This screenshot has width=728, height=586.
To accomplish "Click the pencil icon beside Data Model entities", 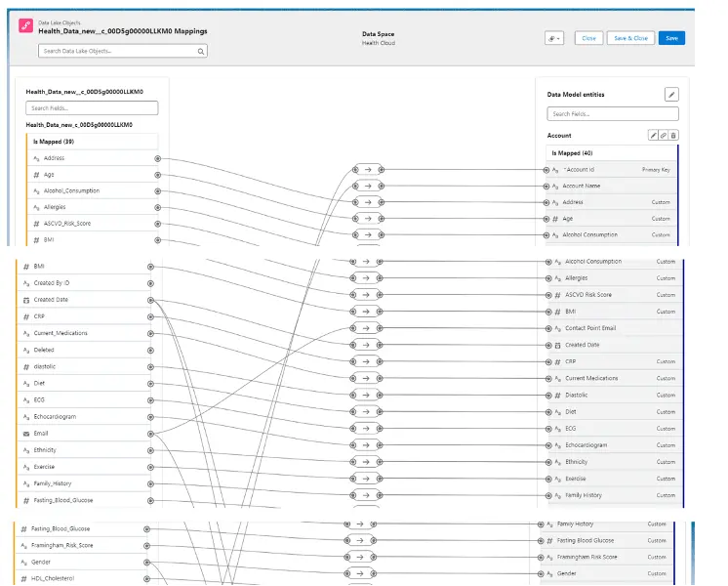I will pyautogui.click(x=671, y=95).
